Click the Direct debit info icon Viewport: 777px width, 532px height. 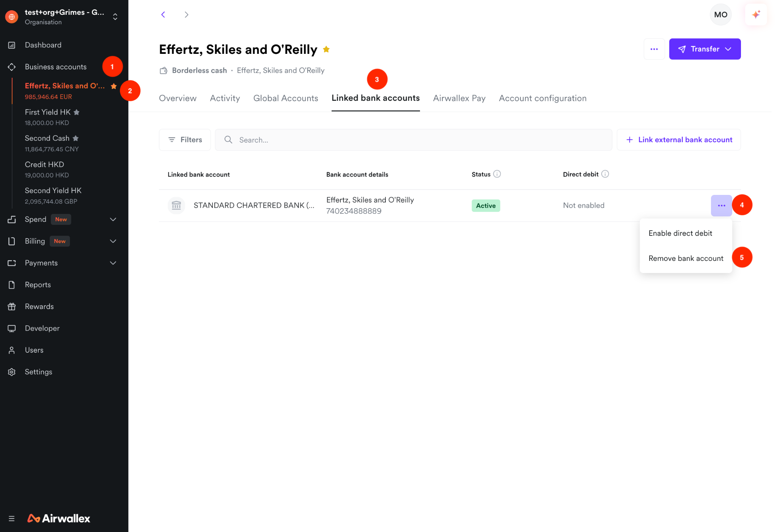click(x=605, y=174)
